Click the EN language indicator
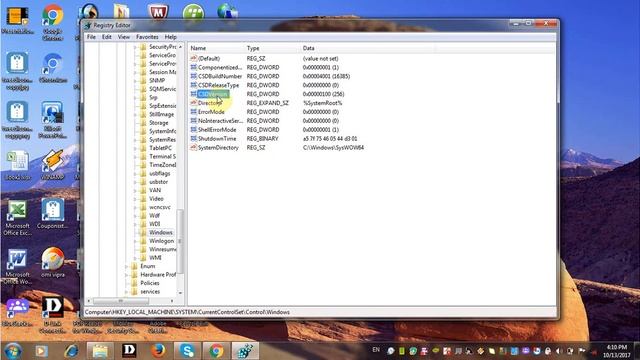The height and width of the screenshot is (360, 640). [x=376, y=350]
